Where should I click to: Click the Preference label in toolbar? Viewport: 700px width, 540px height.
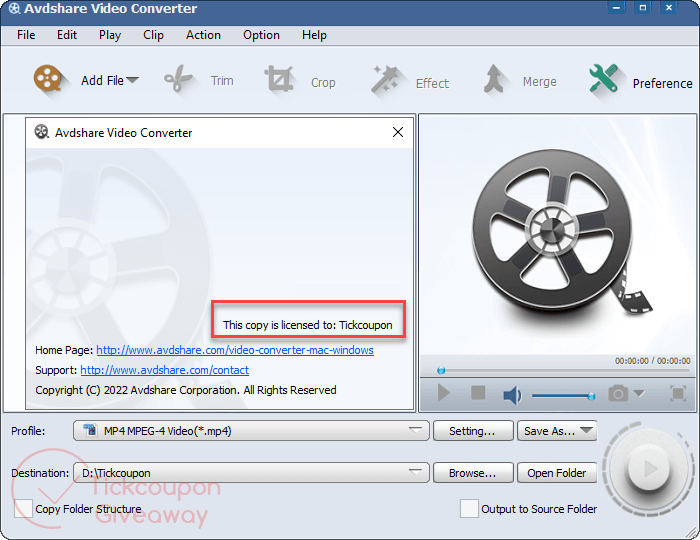pyautogui.click(x=662, y=83)
